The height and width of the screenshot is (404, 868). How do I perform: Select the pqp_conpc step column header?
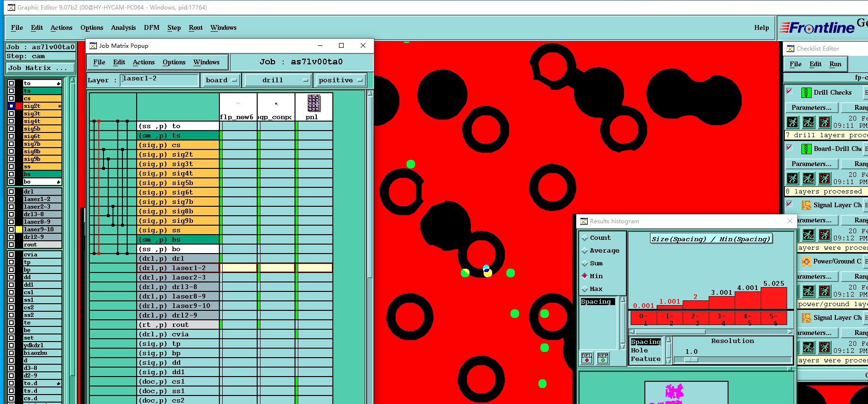pos(276,107)
